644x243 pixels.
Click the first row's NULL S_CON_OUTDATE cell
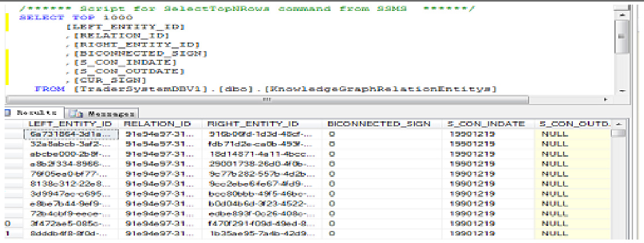pos(570,134)
